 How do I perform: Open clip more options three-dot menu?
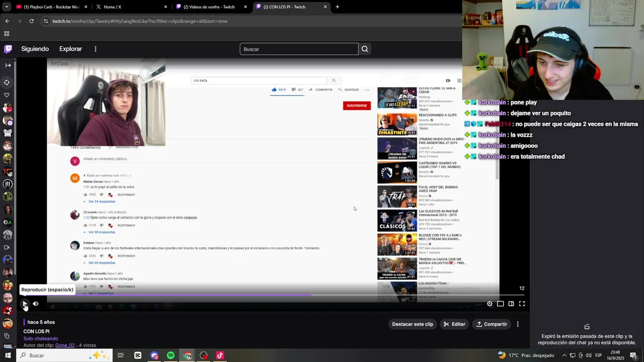(x=518, y=324)
